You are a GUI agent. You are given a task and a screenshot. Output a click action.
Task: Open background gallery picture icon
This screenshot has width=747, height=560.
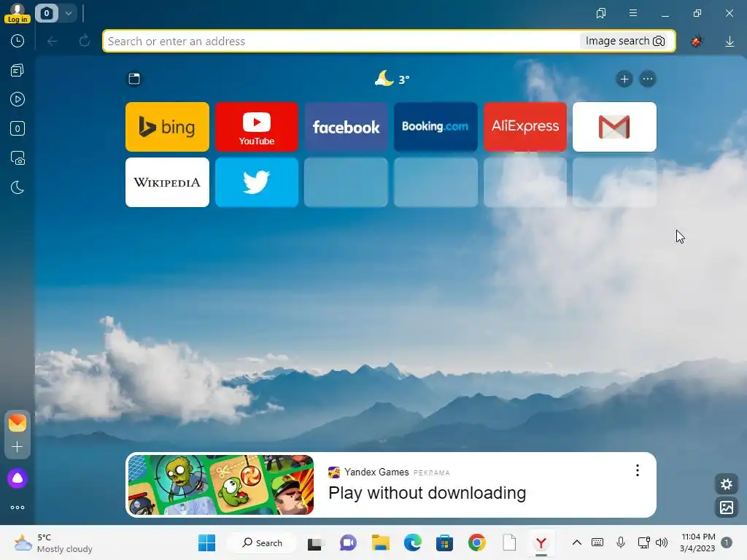coord(727,507)
